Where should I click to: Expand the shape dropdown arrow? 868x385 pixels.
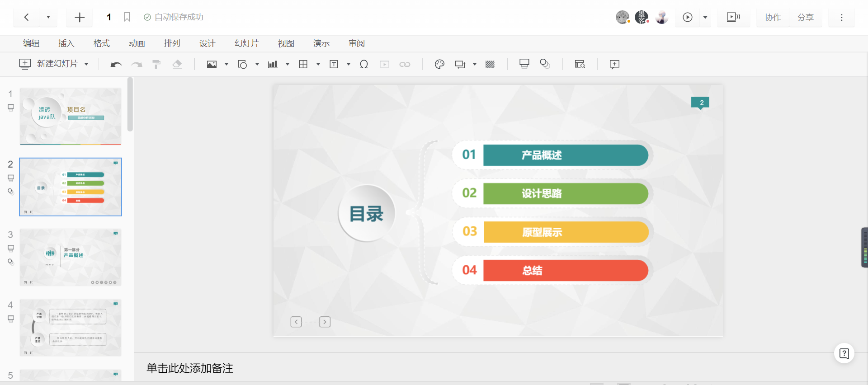tap(257, 65)
